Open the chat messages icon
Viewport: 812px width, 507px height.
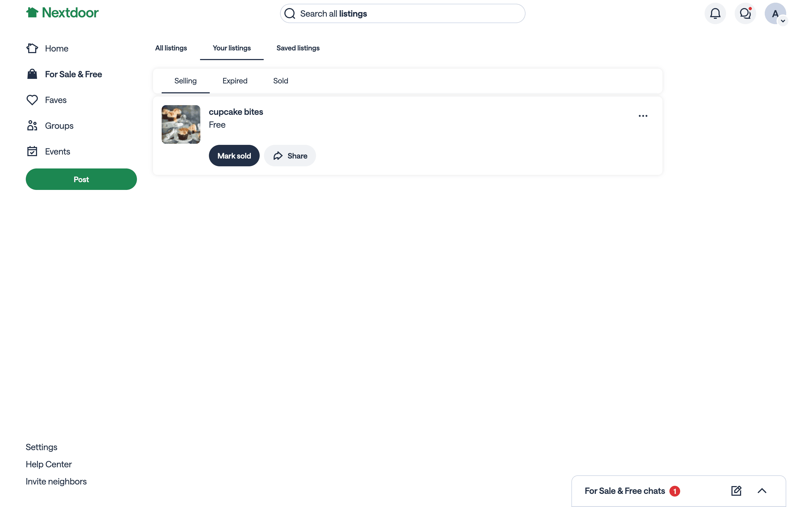745,13
